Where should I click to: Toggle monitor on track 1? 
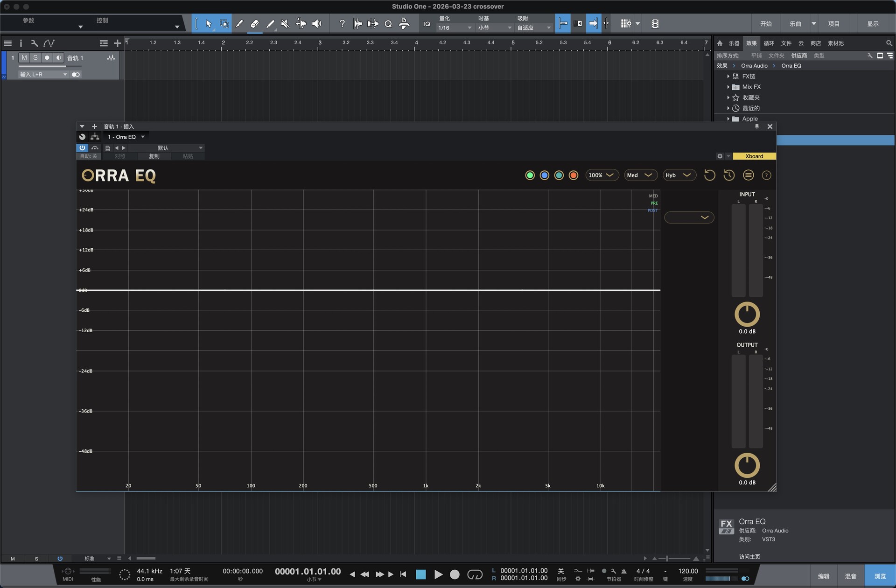click(x=58, y=58)
